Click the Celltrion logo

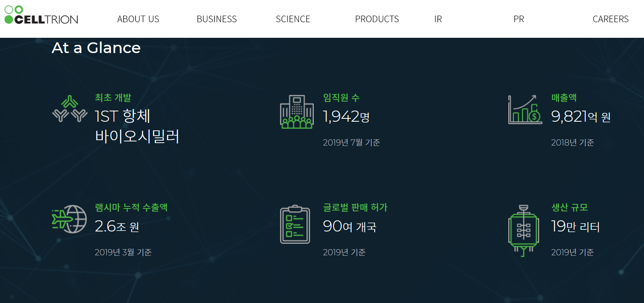(41, 15)
